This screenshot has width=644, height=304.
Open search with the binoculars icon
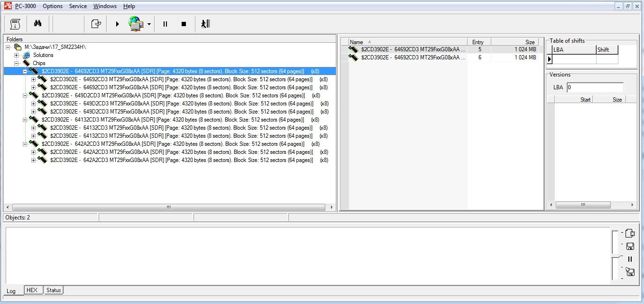[x=38, y=23]
